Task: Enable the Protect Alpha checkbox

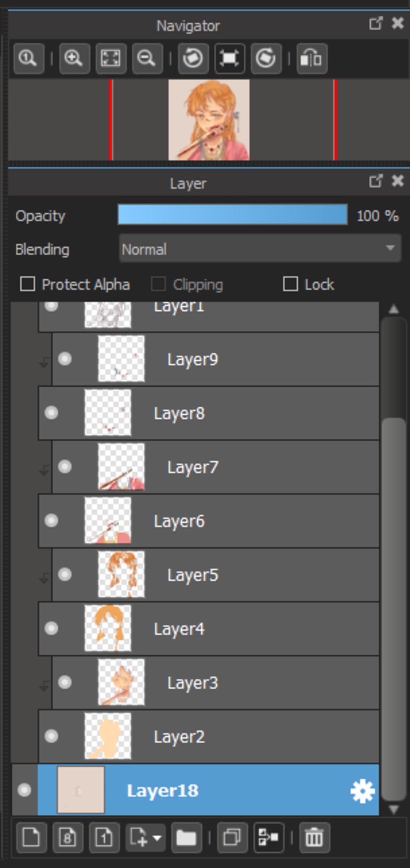Action: [x=28, y=284]
